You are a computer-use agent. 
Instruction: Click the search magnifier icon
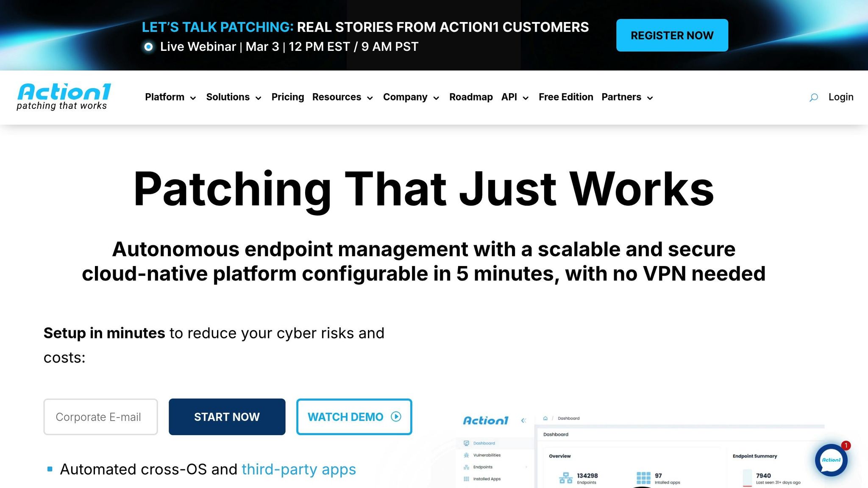coord(813,97)
